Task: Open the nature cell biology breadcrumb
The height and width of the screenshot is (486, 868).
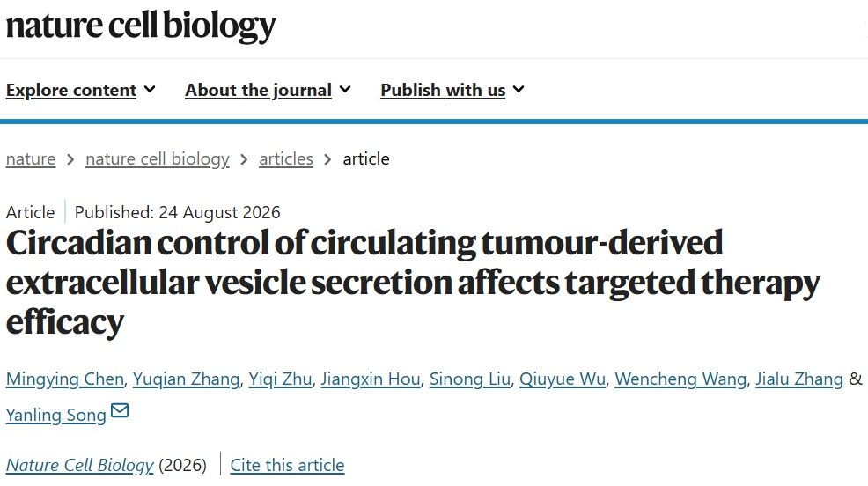Action: point(158,158)
